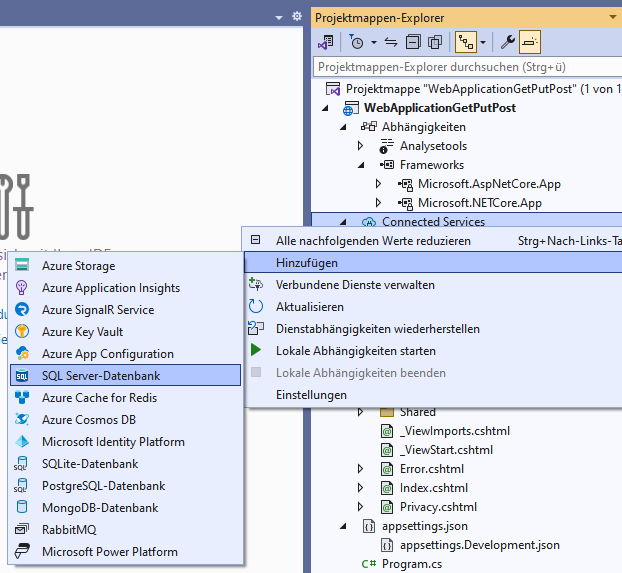622x573 pixels.
Task: Choose 'Verbundene Dienste verwalten' menu item
Action: 433,285
